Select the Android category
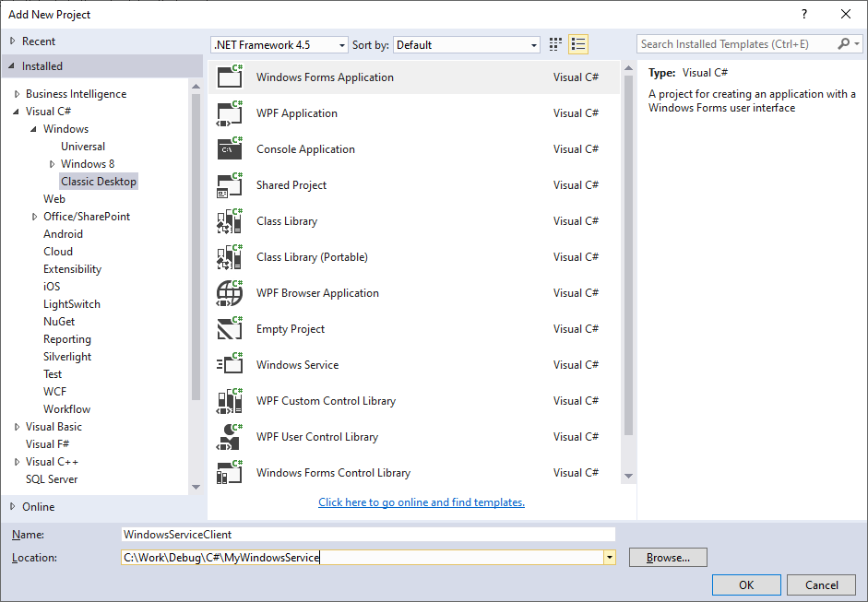868x602 pixels. point(63,234)
